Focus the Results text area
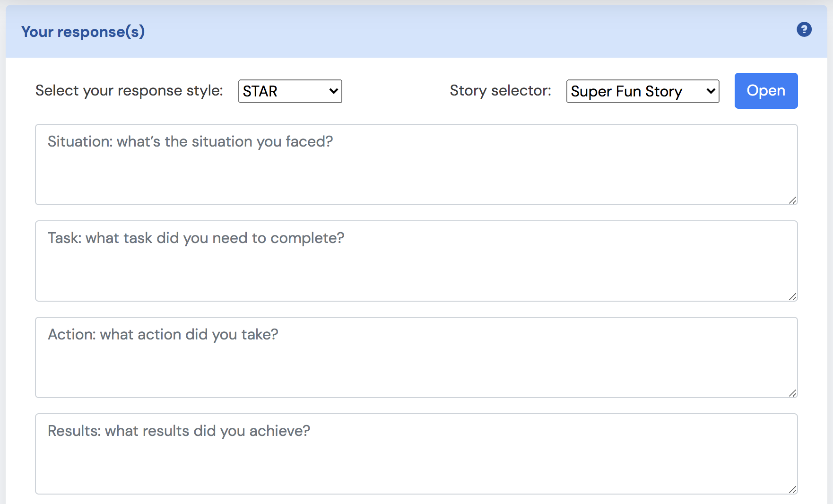Screen dimensions: 833x504 [416, 454]
